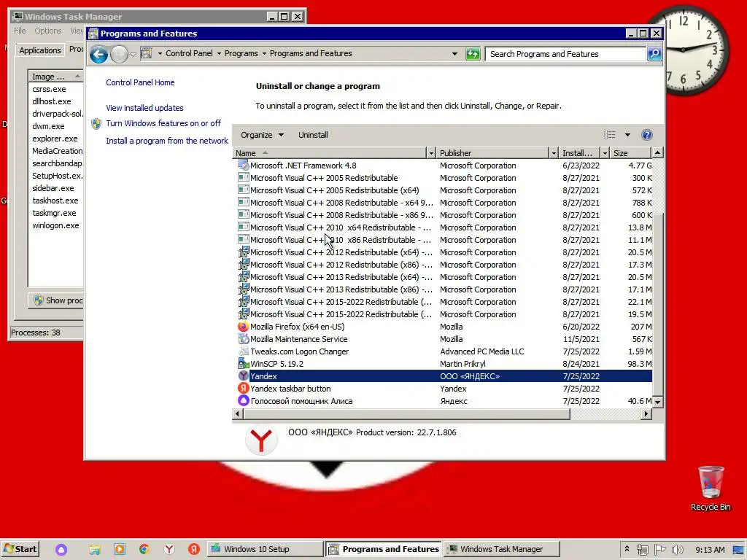Click the horizontal scrollbar left arrow

pos(237,414)
